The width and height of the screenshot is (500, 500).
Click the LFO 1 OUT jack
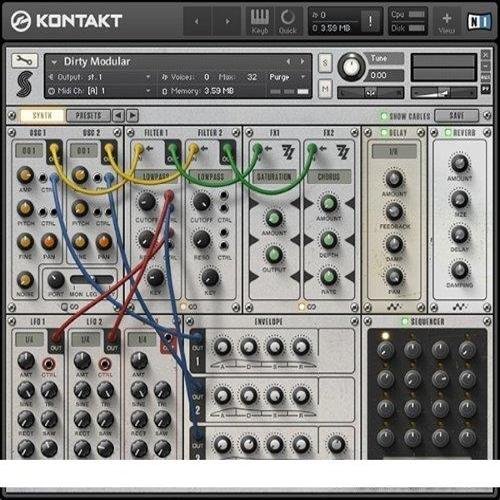pos(56,338)
